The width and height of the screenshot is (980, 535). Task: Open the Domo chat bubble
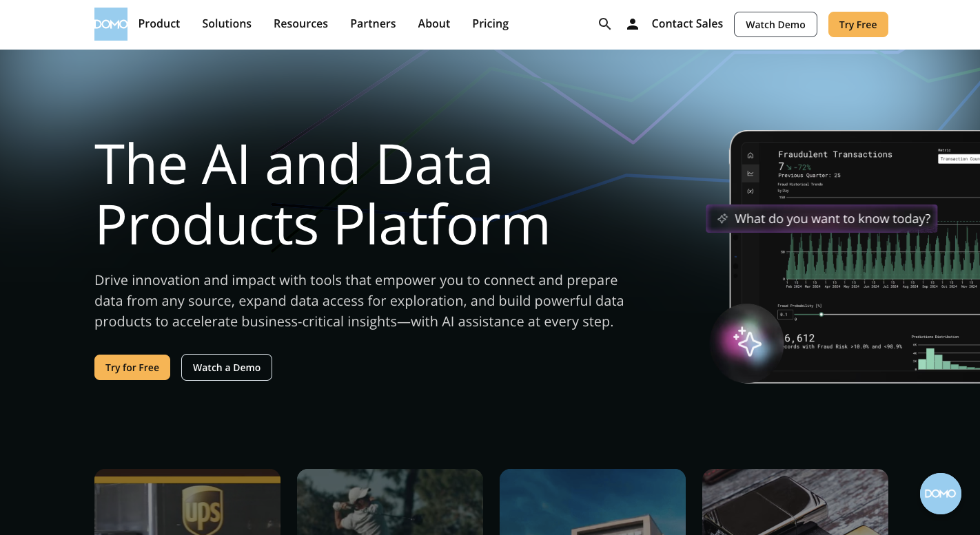click(x=941, y=494)
